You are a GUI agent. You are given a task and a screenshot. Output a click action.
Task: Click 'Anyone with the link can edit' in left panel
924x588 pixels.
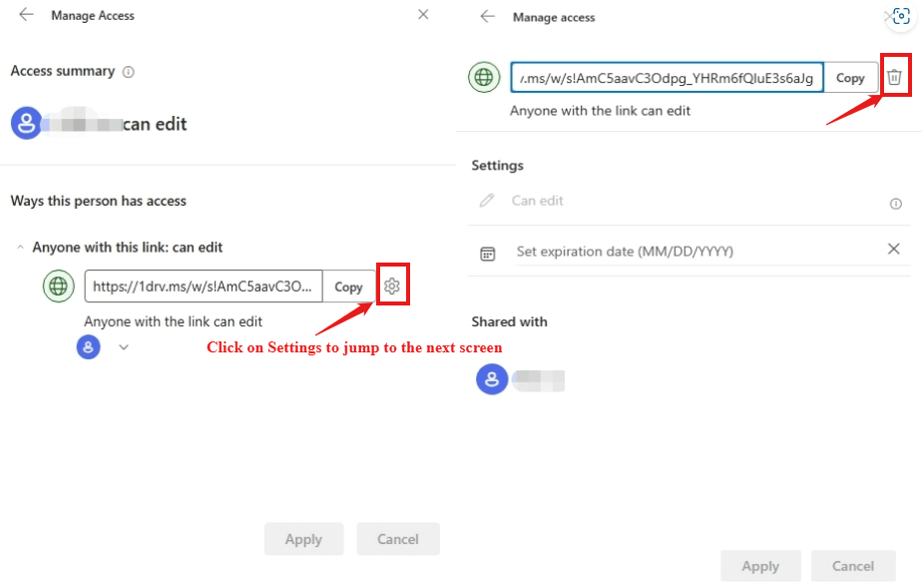174,321
